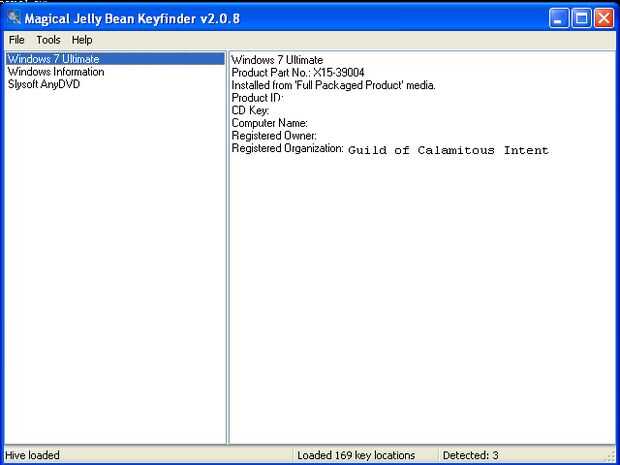The image size is (620, 465).
Task: Click the Computer Name line
Action: pyautogui.click(x=269, y=123)
